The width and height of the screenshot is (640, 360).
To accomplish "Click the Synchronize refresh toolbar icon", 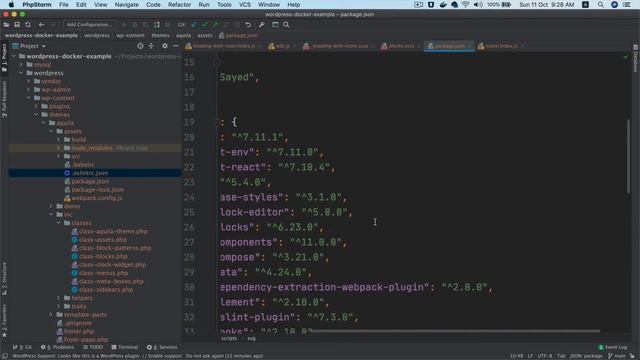I will [x=28, y=25].
